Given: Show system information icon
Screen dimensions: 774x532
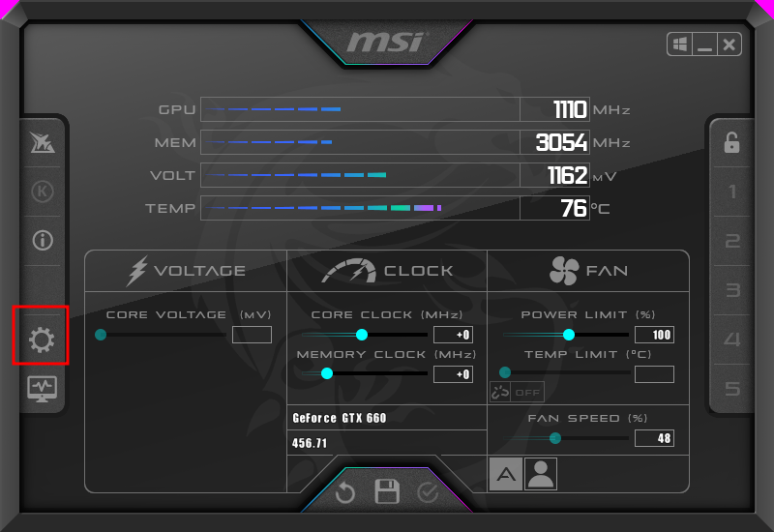Looking at the screenshot, I should 43,240.
